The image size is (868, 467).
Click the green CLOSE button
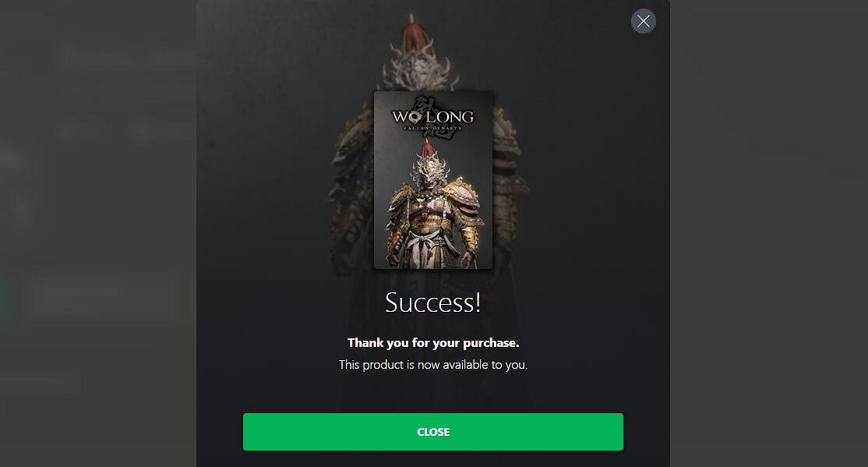433,432
